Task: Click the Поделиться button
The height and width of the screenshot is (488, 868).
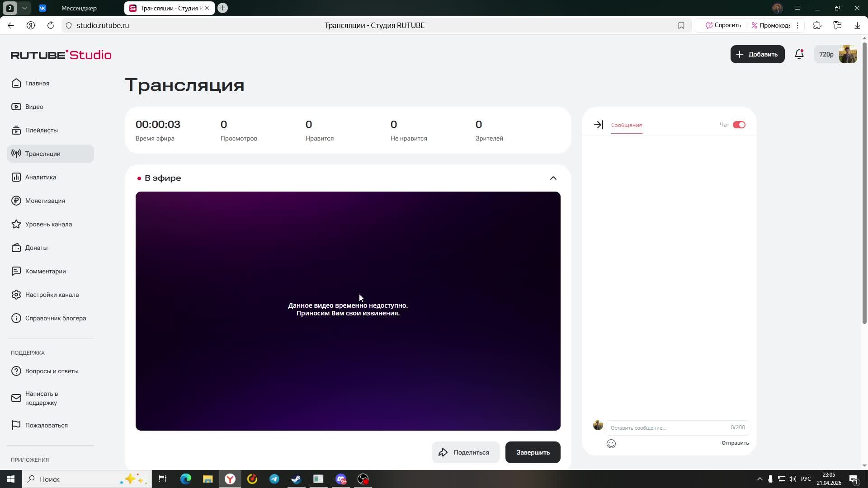Action: 465,452
